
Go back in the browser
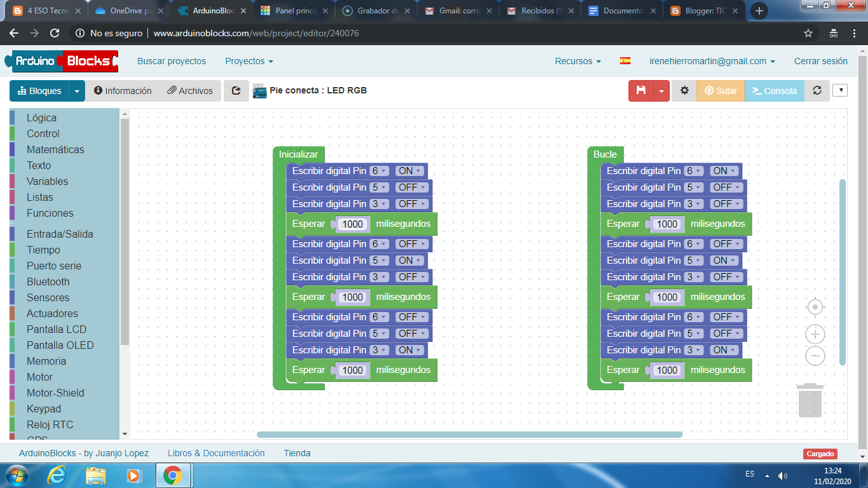14,33
